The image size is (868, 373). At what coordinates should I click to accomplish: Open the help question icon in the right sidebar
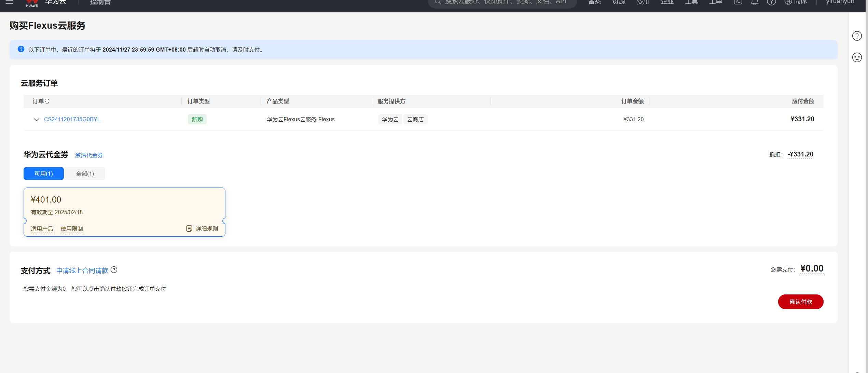click(x=857, y=36)
